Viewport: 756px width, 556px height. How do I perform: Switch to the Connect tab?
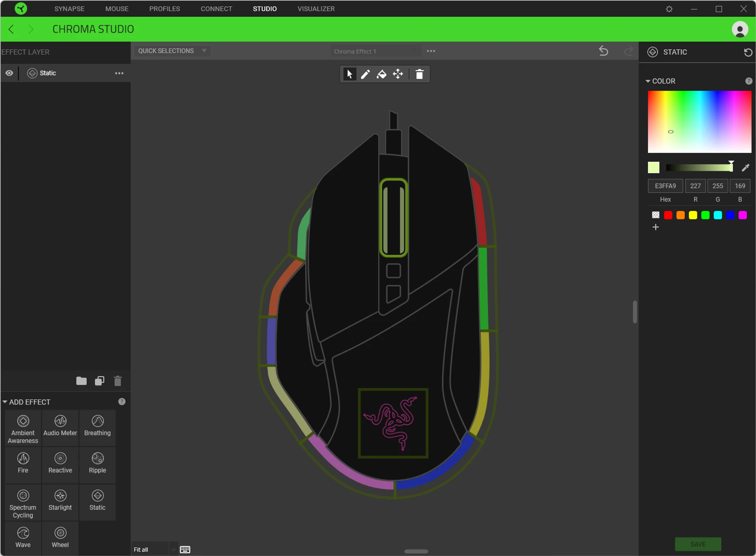217,9
